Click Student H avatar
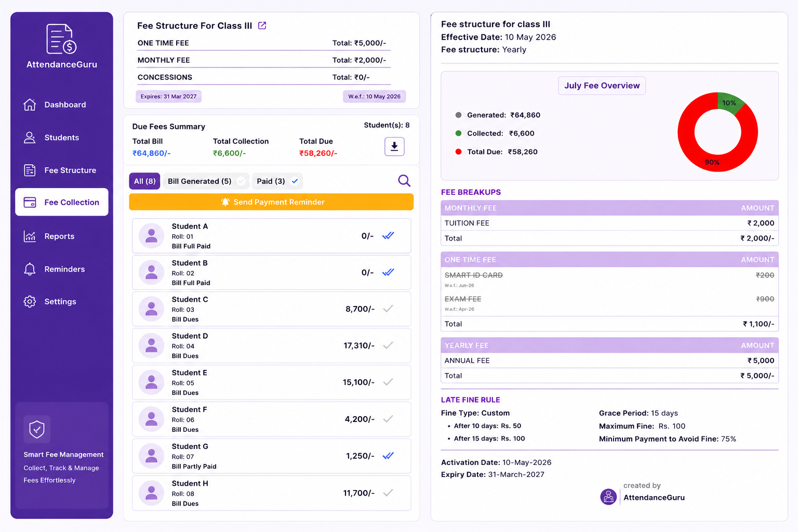 152,493
